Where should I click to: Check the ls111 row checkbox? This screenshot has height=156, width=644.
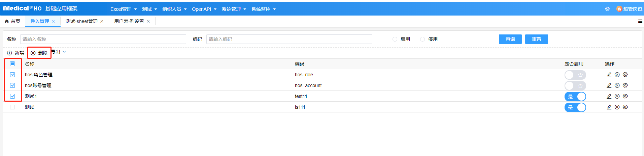(x=12, y=107)
